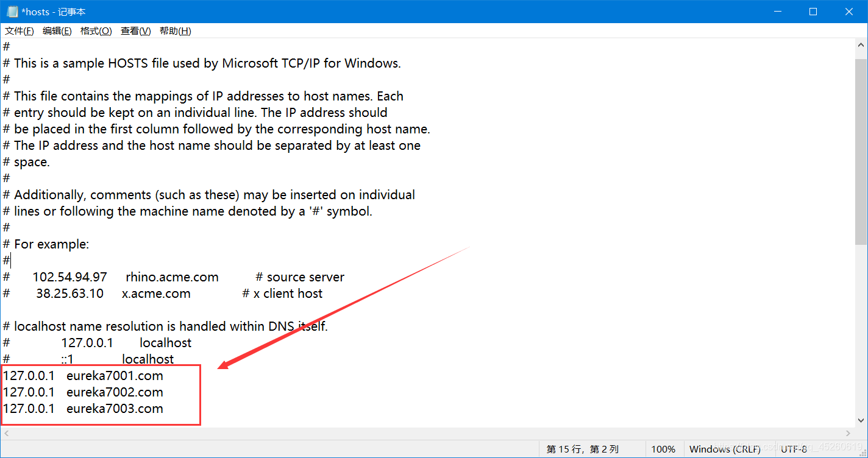
Task: Click the 'The IP address and the host name' line
Action: 212,146
